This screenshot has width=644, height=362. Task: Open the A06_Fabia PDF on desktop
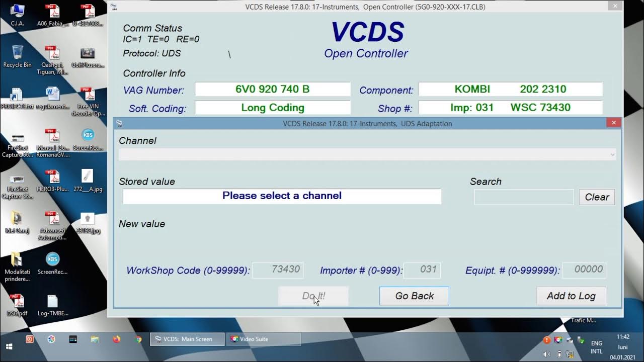pos(52,15)
